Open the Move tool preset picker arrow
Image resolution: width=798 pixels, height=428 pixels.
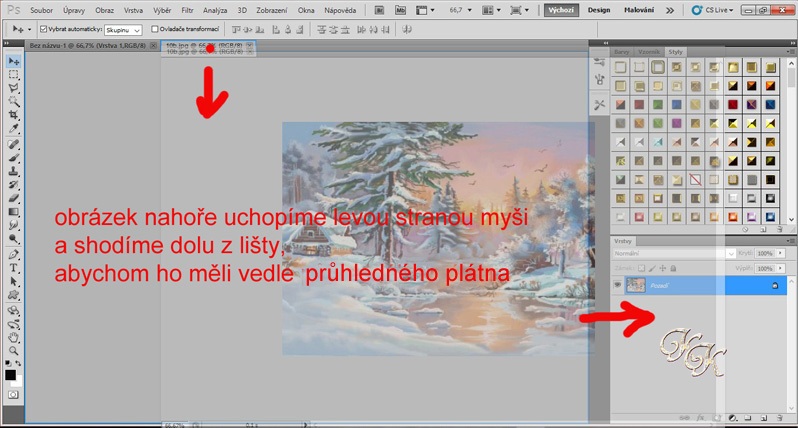29,30
